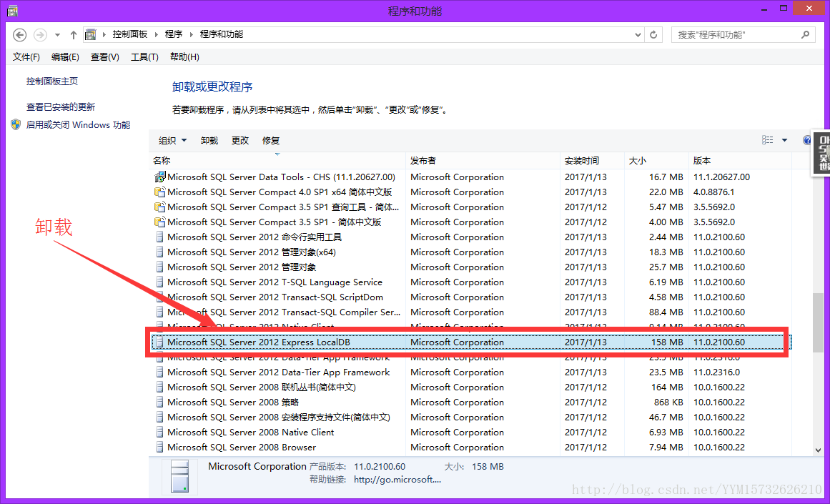Image resolution: width=830 pixels, height=504 pixels.
Task: Click icon of Compact 3.5 SP1 - 简体中文版
Action: pos(159,222)
